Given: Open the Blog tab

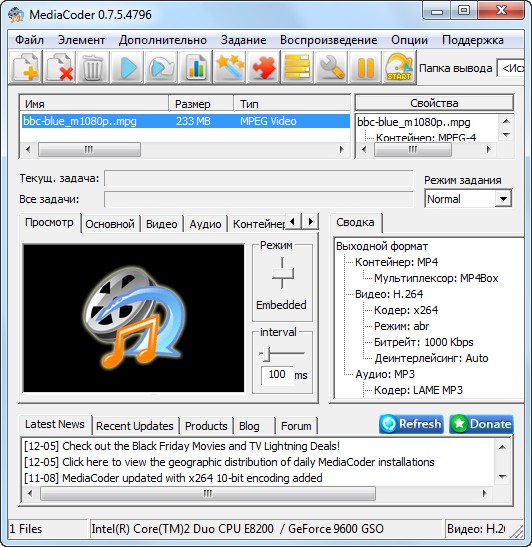Looking at the screenshot, I should (x=254, y=426).
